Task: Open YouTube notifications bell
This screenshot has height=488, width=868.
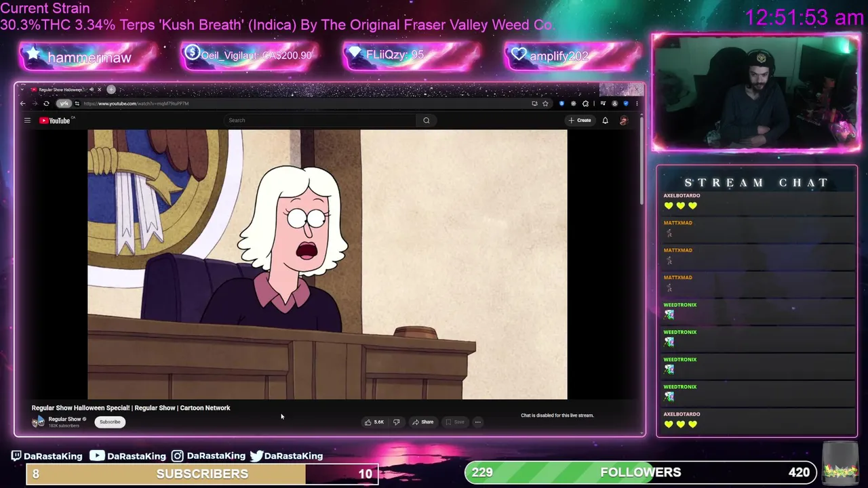Action: point(605,121)
